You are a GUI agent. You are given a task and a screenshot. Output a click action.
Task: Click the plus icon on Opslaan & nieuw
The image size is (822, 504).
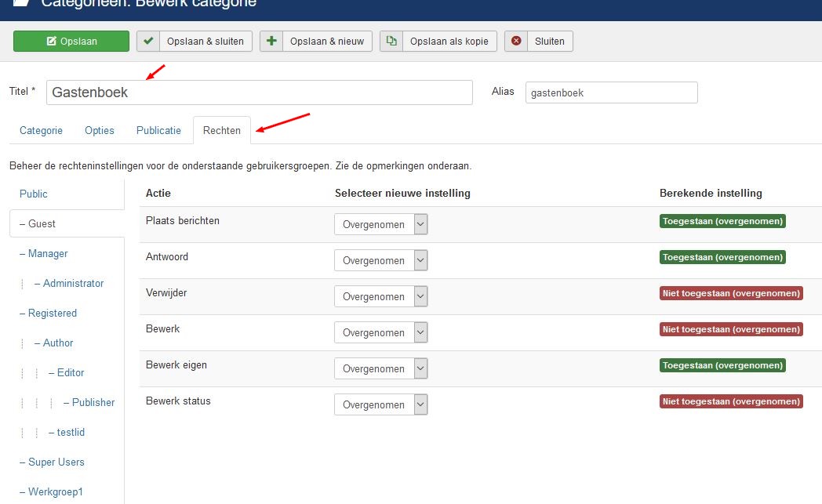271,42
